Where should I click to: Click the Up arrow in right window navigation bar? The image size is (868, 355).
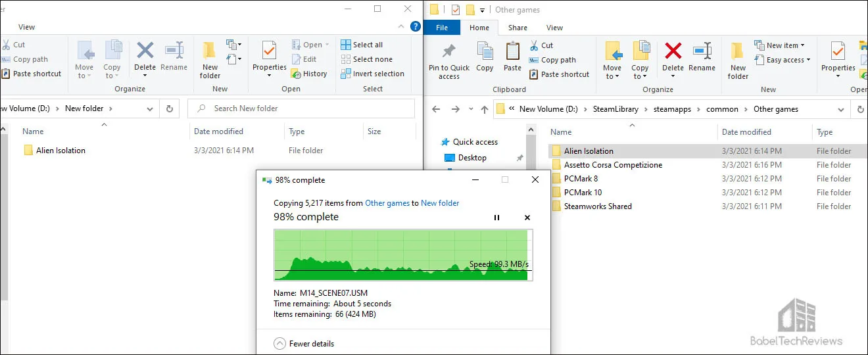coord(483,109)
